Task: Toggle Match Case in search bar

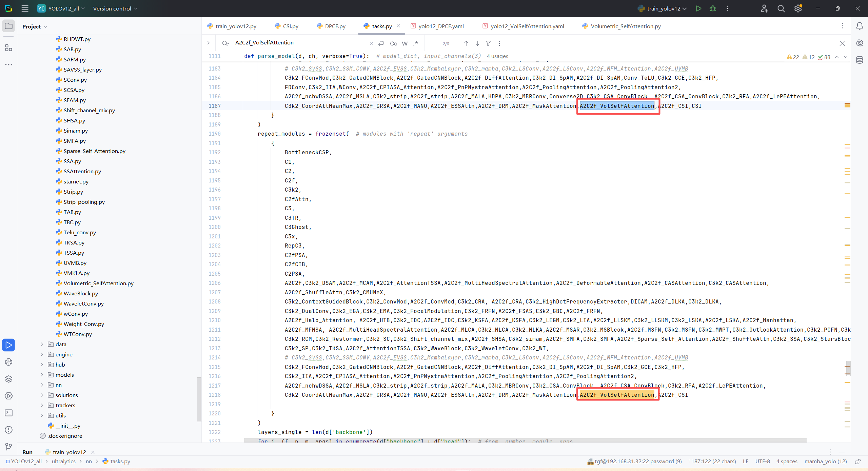Action: pyautogui.click(x=393, y=43)
